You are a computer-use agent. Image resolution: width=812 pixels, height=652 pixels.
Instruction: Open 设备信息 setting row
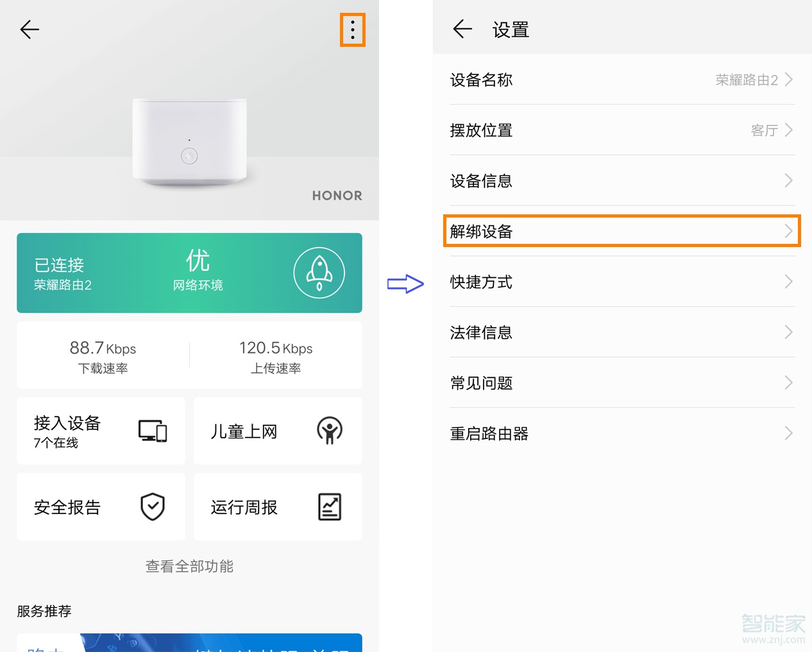click(622, 181)
